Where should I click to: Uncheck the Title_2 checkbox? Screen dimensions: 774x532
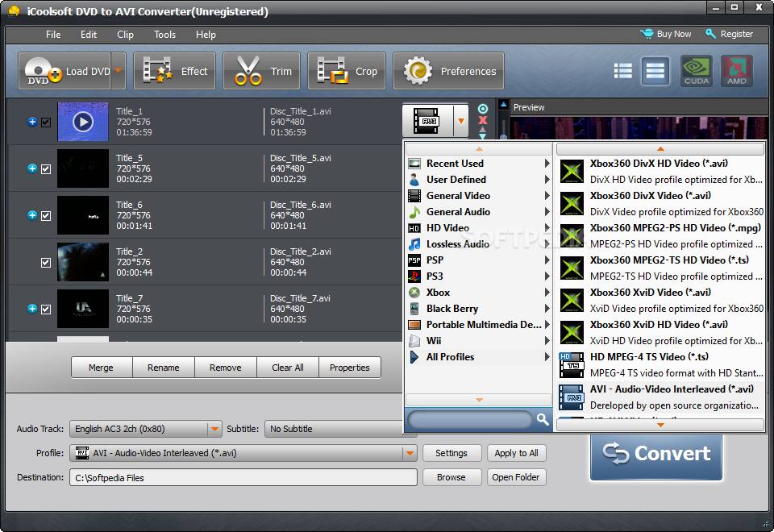coord(46,263)
